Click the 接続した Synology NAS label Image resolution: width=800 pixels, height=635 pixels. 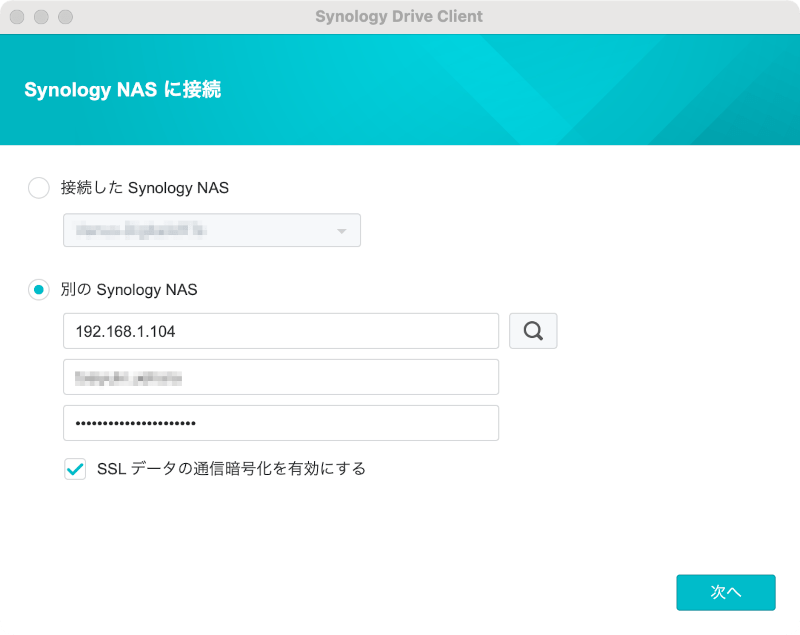point(144,188)
